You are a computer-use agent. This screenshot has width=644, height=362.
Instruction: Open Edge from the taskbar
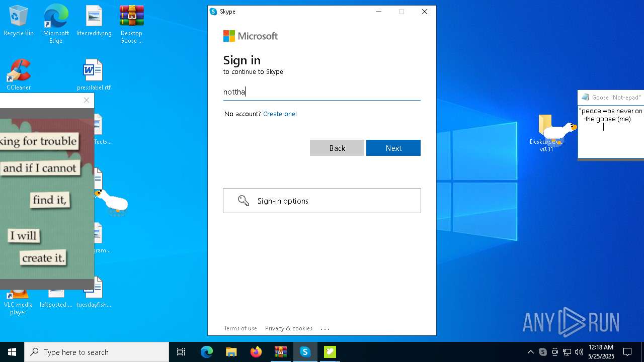(207, 352)
